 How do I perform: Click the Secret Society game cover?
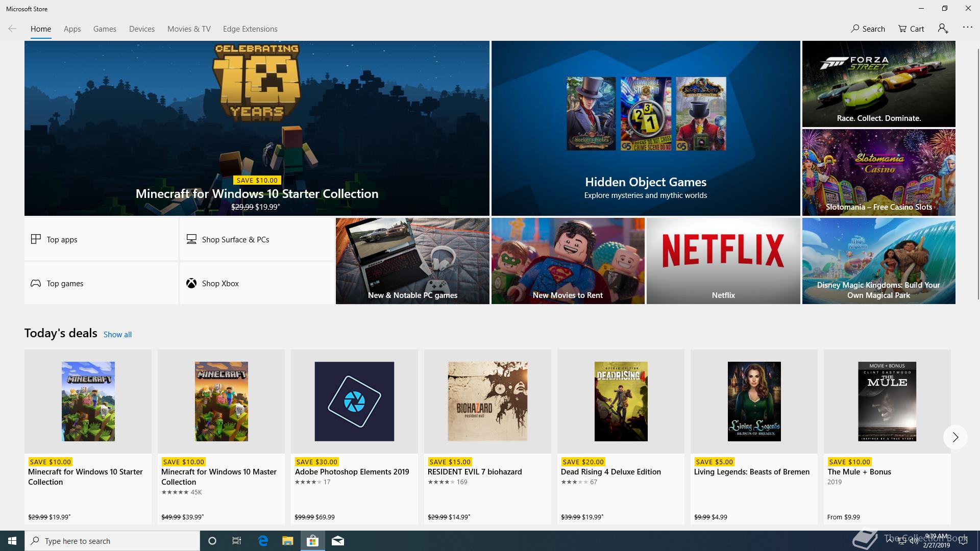[x=701, y=114]
